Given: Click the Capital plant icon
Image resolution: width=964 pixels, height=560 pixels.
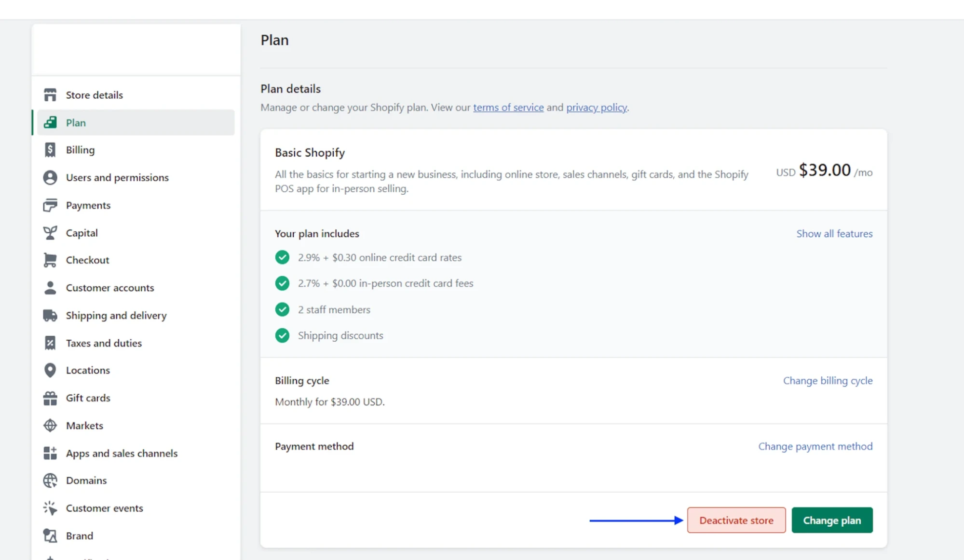Looking at the screenshot, I should (50, 233).
